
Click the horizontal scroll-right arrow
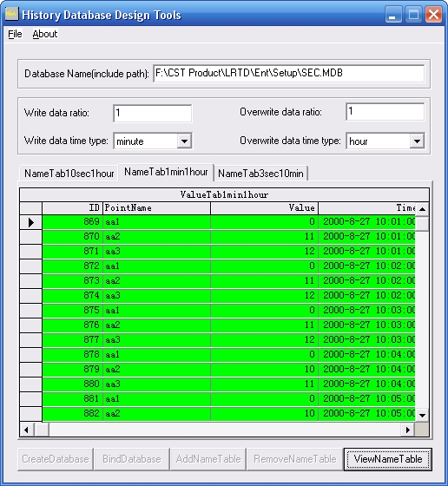(408, 430)
